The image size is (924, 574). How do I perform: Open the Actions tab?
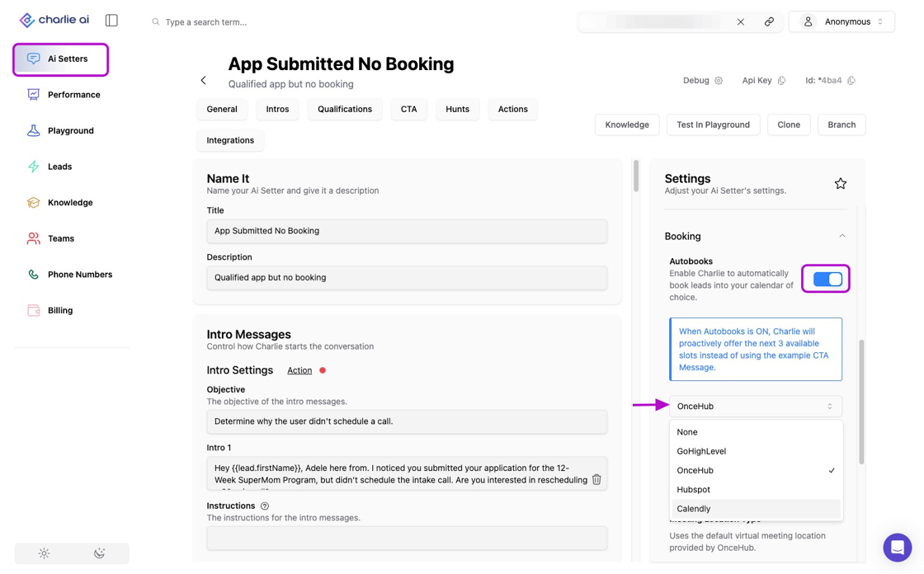(512, 109)
